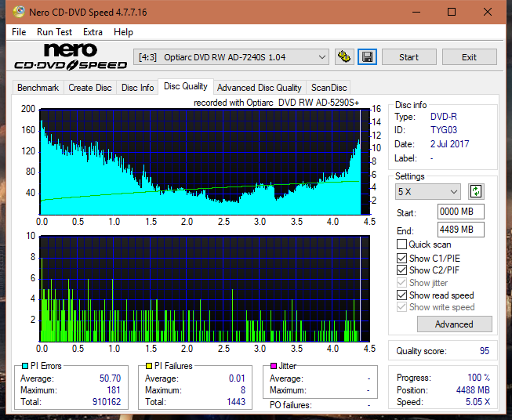Click PI Failures total 1443
This screenshot has width=512, height=420.
coord(236,402)
